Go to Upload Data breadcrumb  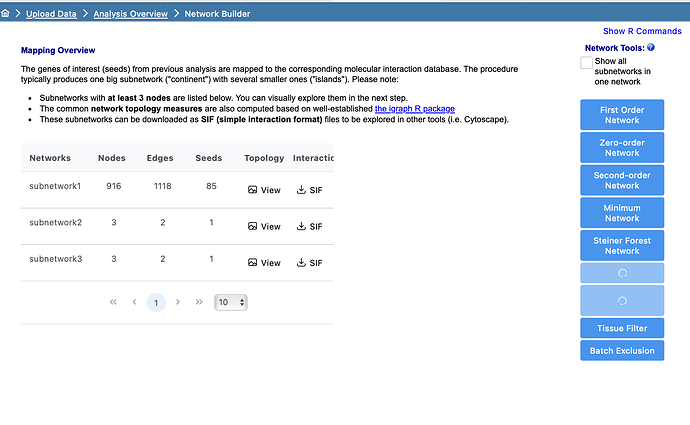click(52, 14)
